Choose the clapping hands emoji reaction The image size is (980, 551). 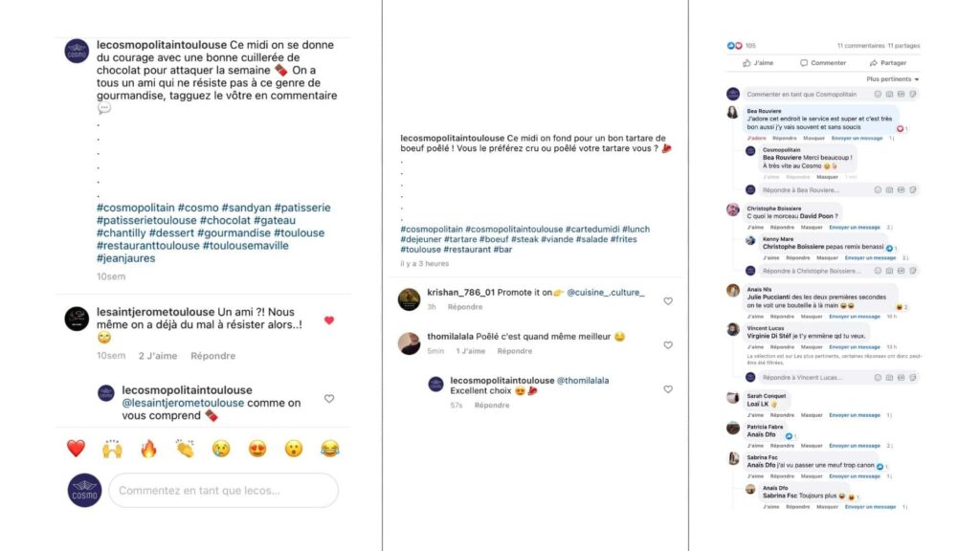185,448
